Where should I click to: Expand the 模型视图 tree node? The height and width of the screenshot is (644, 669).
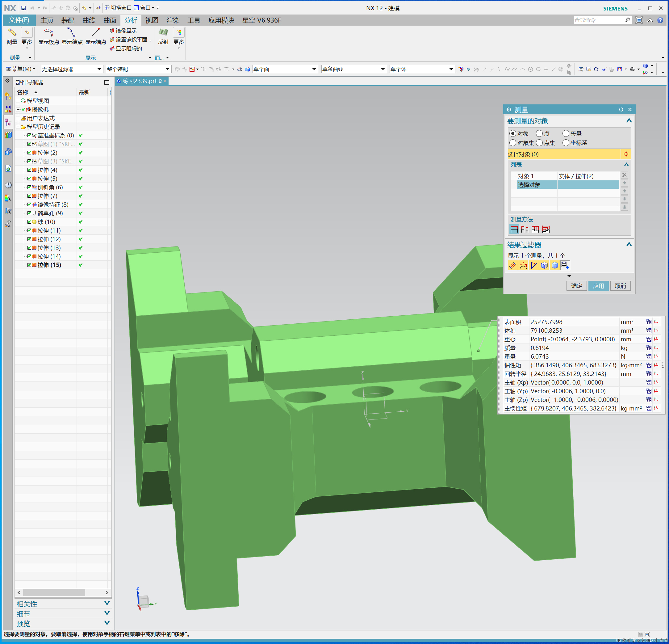pos(18,101)
